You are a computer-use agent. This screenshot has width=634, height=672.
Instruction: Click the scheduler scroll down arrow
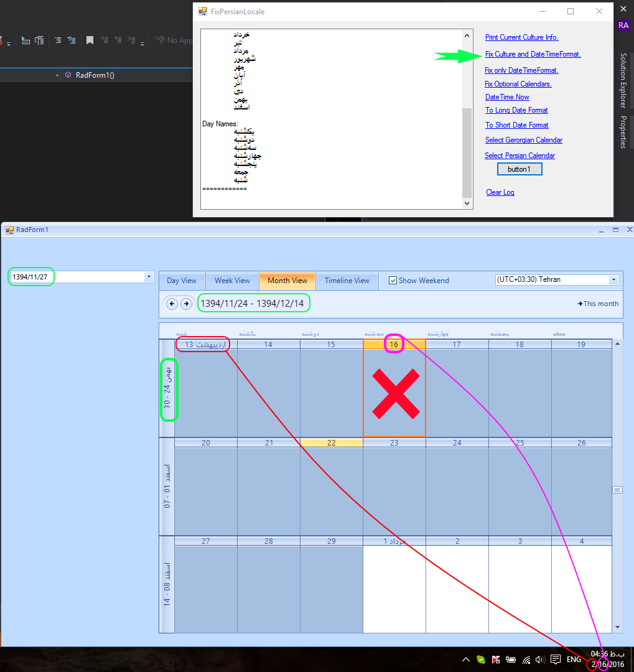click(x=617, y=627)
